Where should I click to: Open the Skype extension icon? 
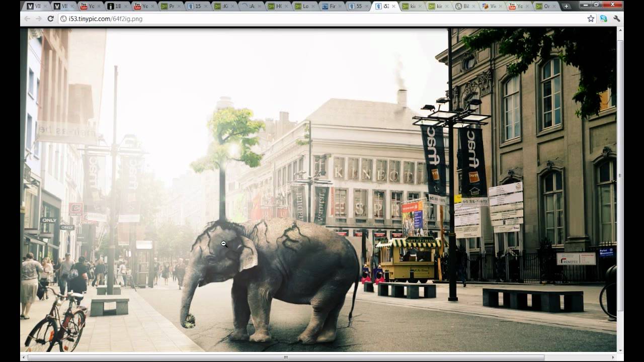(x=603, y=19)
